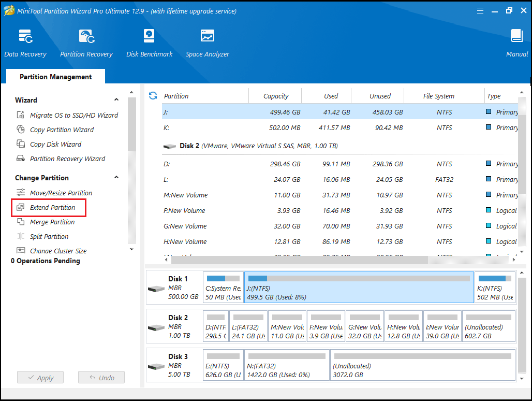Choose the Split Partition option

(49, 236)
